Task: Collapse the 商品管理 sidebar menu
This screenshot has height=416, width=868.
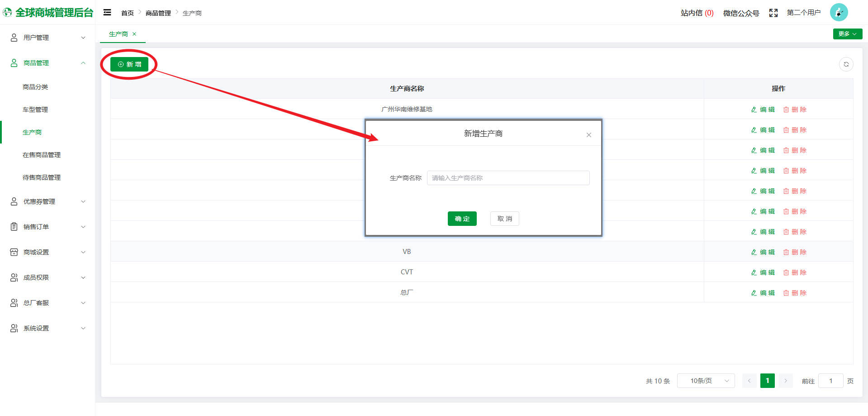Action: [x=47, y=63]
